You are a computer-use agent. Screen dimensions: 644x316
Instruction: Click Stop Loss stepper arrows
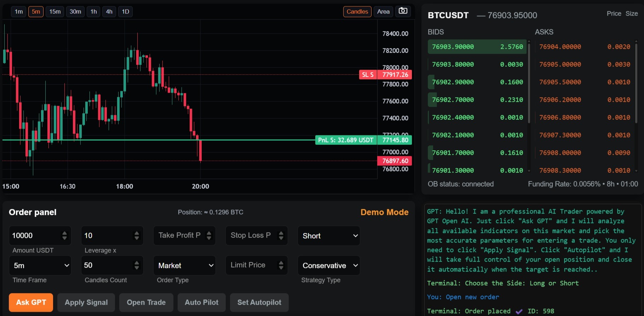[281, 236]
